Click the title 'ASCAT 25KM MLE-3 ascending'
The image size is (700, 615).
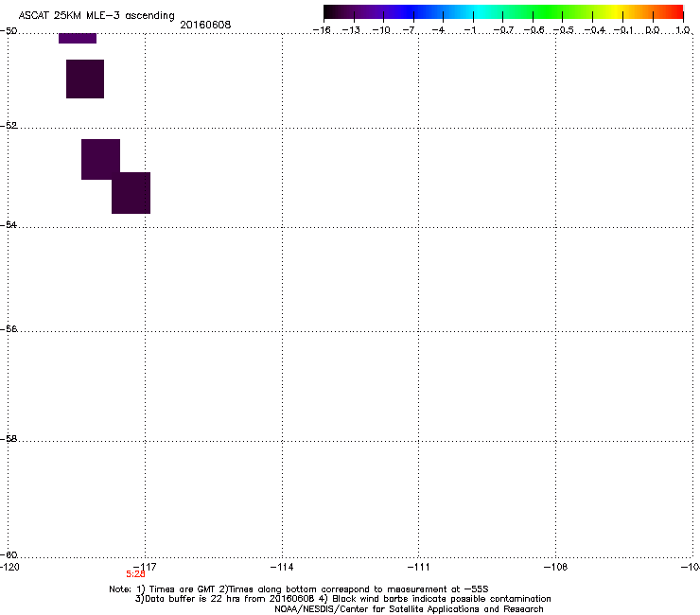(96, 15)
